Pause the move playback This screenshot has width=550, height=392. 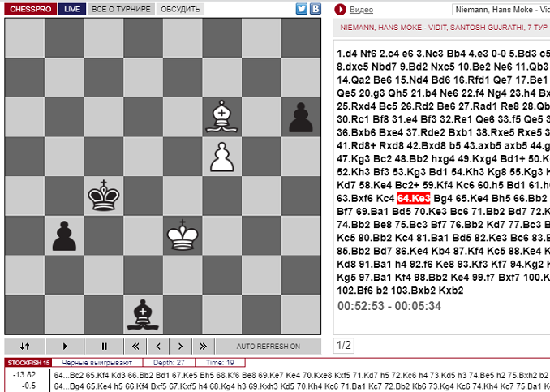104,346
